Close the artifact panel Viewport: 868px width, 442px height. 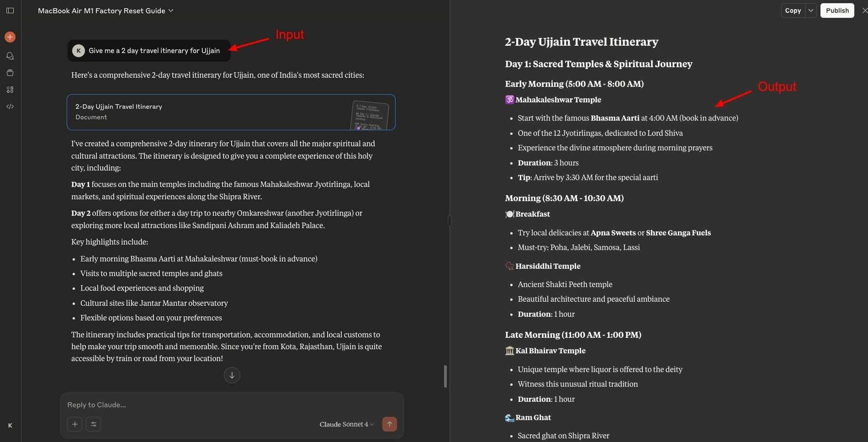(x=864, y=11)
